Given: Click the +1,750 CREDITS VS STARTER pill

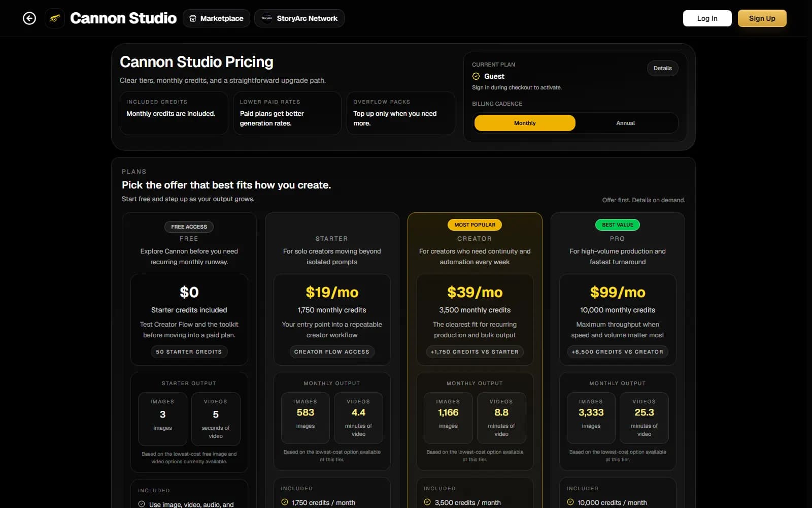Looking at the screenshot, I should coord(475,352).
